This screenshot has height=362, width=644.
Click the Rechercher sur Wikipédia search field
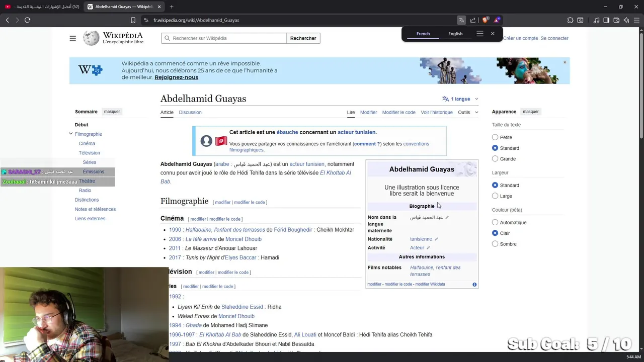click(x=224, y=38)
